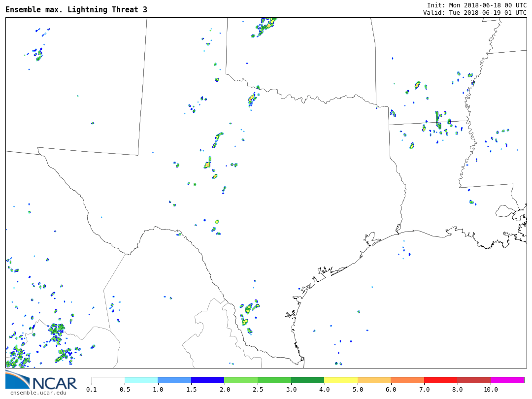Click the 2.0 colorbar label

tap(225, 389)
